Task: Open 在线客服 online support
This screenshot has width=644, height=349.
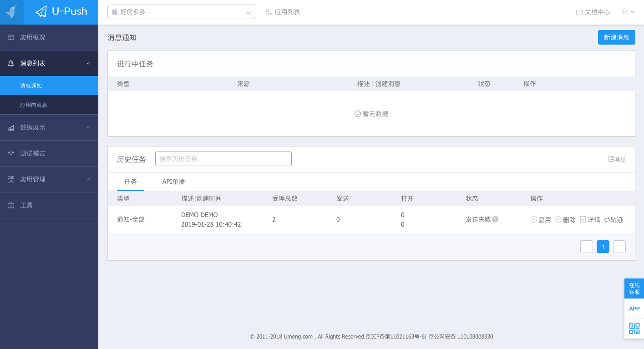Action: (x=634, y=288)
